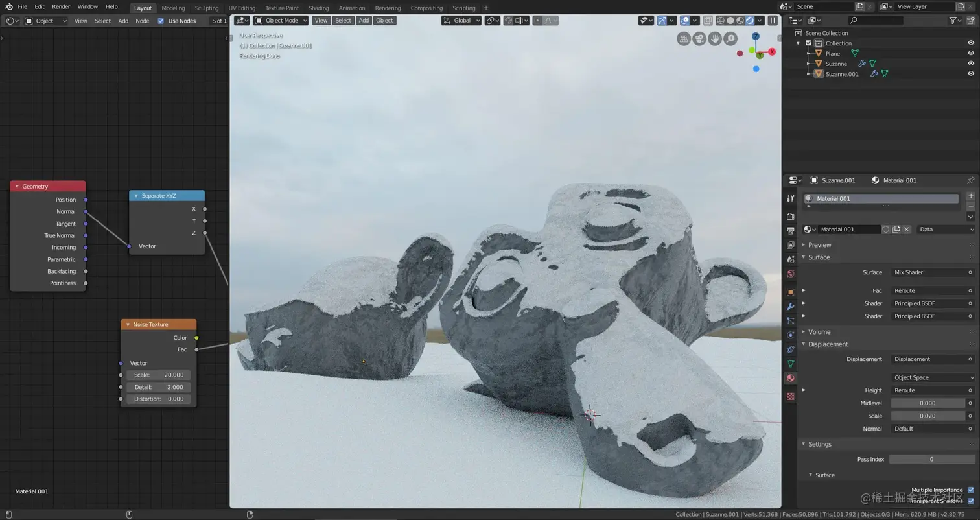Viewport: 980px width, 520px height.
Task: Open the Object Mode dropdown in viewport
Action: click(x=281, y=21)
